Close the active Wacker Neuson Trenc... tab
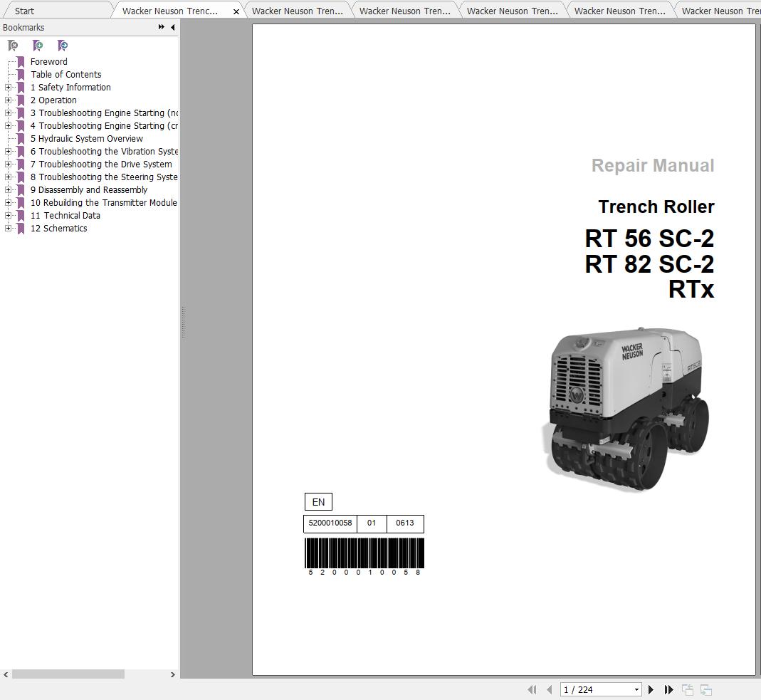 tap(236, 11)
